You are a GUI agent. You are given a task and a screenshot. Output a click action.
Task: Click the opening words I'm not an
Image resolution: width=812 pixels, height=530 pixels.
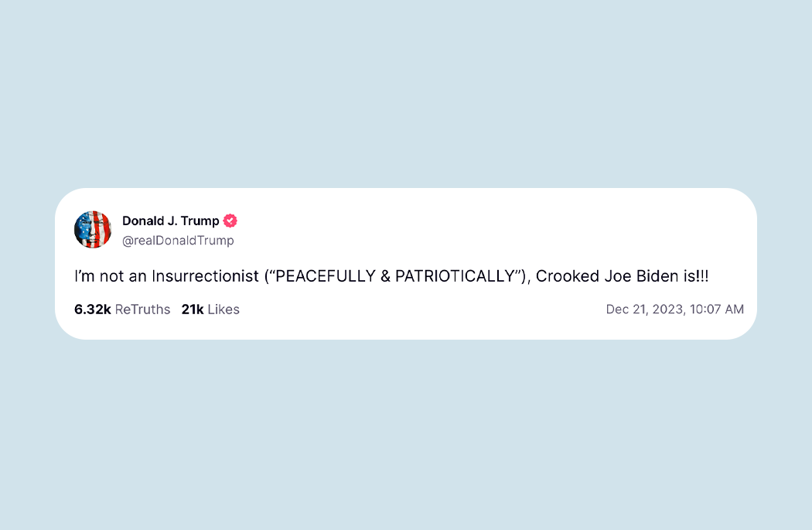[111, 276]
